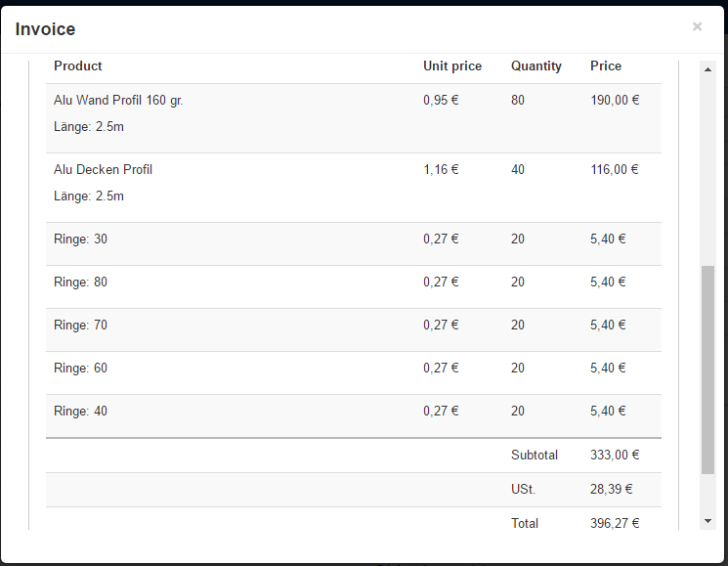Click the Total amount 396,27 €
The image size is (728, 566).
615,523
